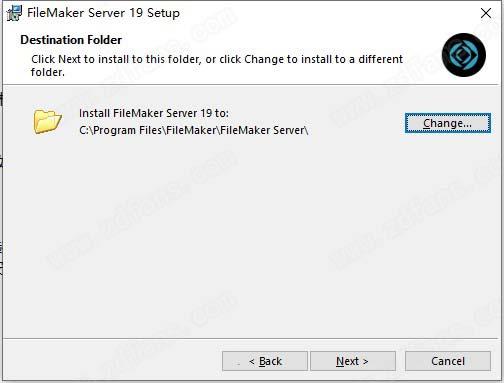Click the round FileMaker Server logo
Viewport: 504px width, 383px height.
(464, 55)
